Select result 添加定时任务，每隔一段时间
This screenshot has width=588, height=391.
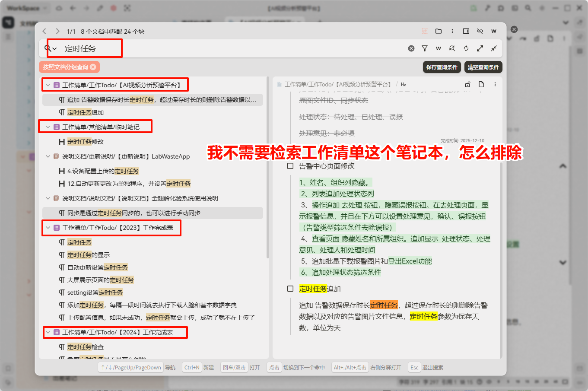tap(153, 305)
